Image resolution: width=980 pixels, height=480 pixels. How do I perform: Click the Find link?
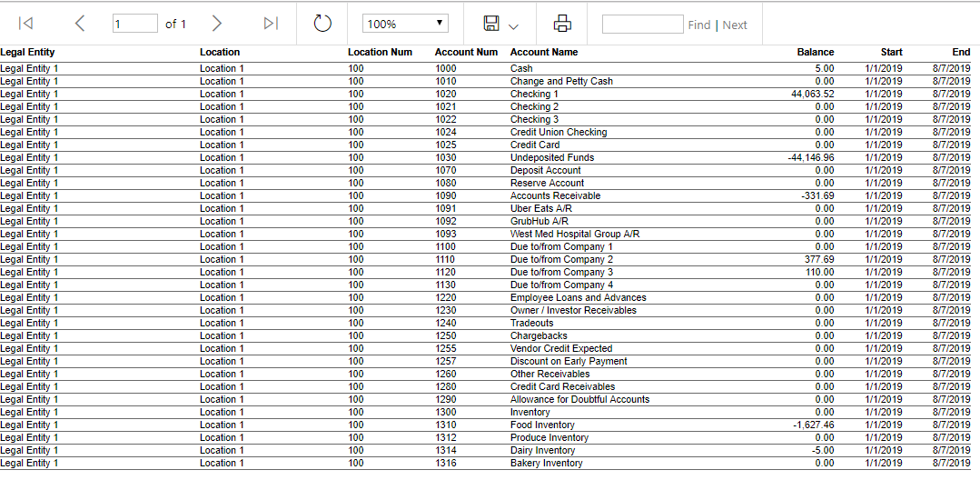click(698, 25)
